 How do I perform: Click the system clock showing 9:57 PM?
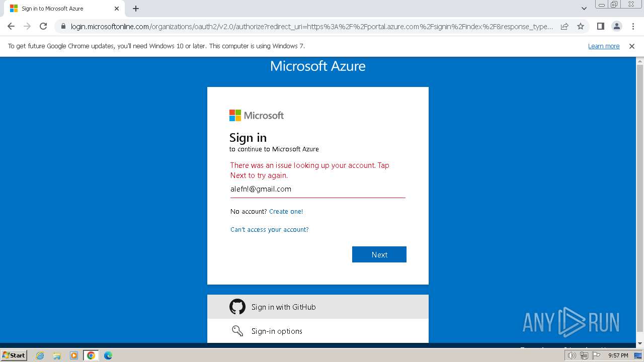click(618, 355)
